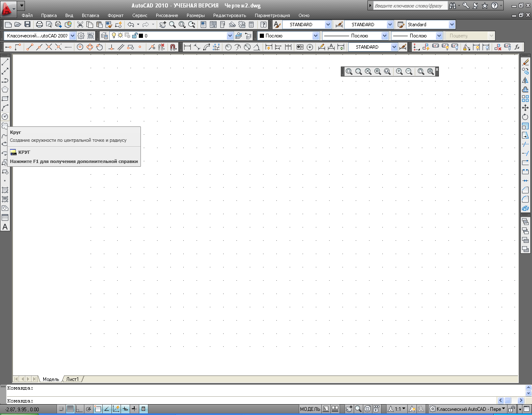Expand the layer dropdown showing layer 0

point(230,36)
